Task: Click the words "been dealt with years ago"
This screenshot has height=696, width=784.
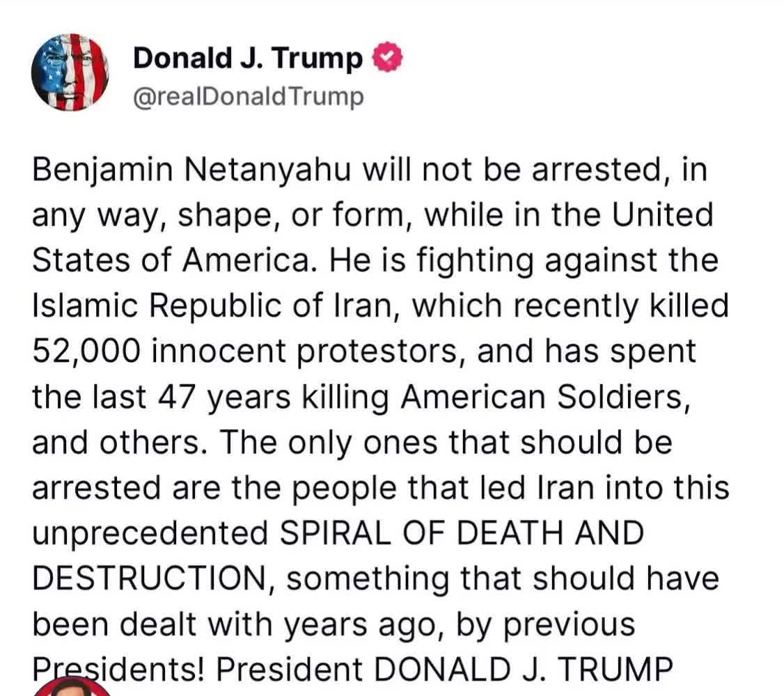Action: pyautogui.click(x=234, y=624)
